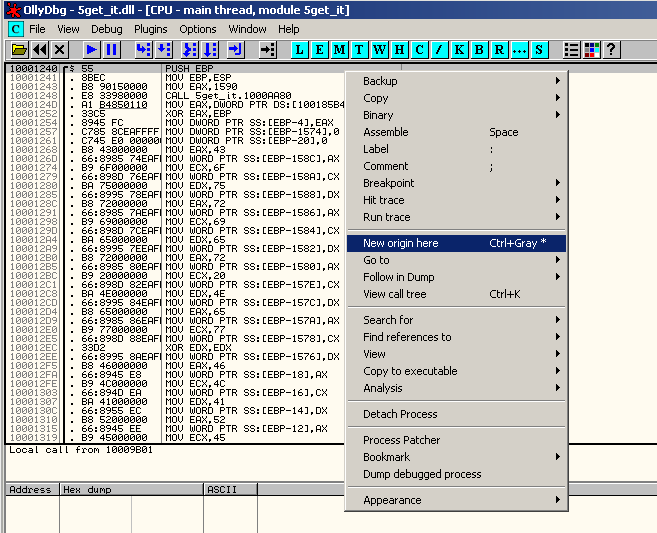Click the Open file folder icon
This screenshot has width=657, height=533.
pos(18,49)
